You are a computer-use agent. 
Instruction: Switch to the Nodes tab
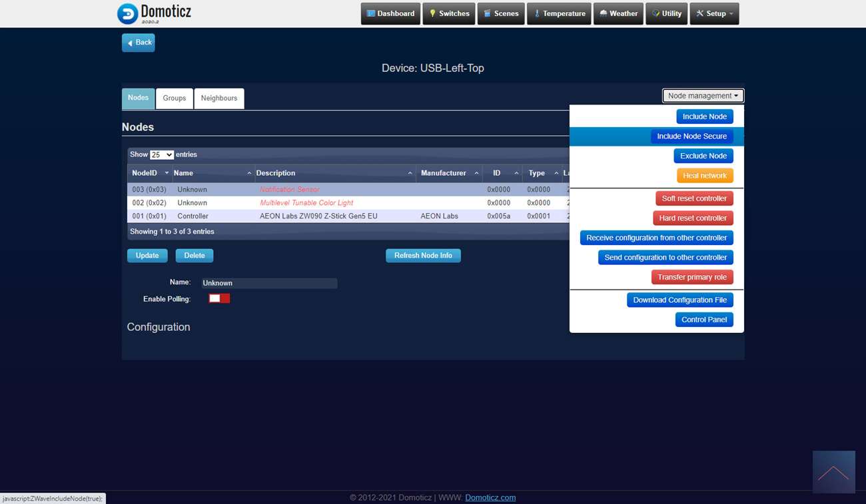coord(139,99)
